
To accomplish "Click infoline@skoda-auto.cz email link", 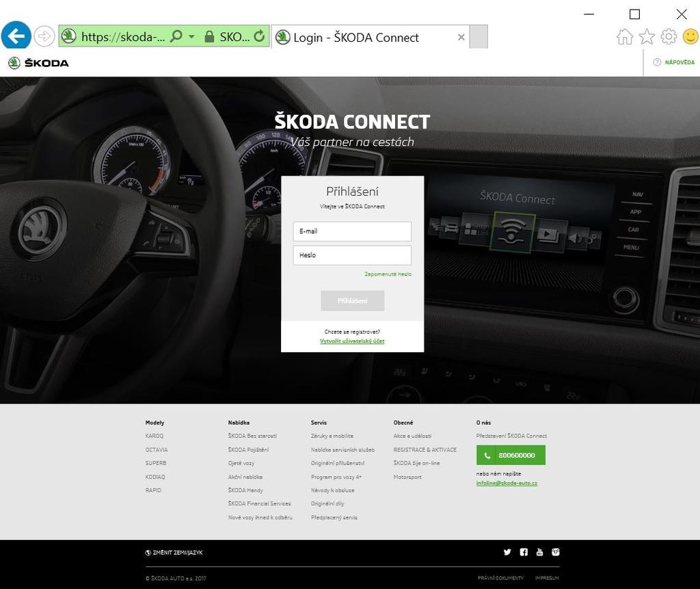I will pos(507,483).
